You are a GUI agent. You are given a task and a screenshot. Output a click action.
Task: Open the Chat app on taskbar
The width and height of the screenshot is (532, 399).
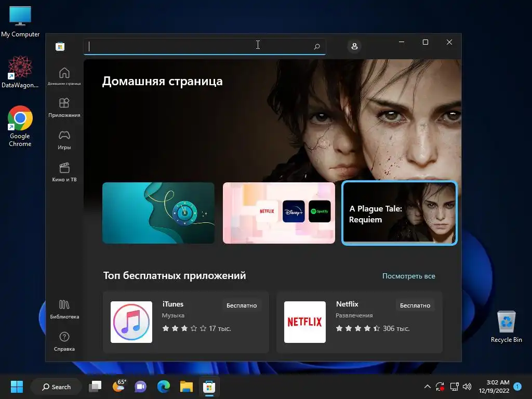(140, 387)
